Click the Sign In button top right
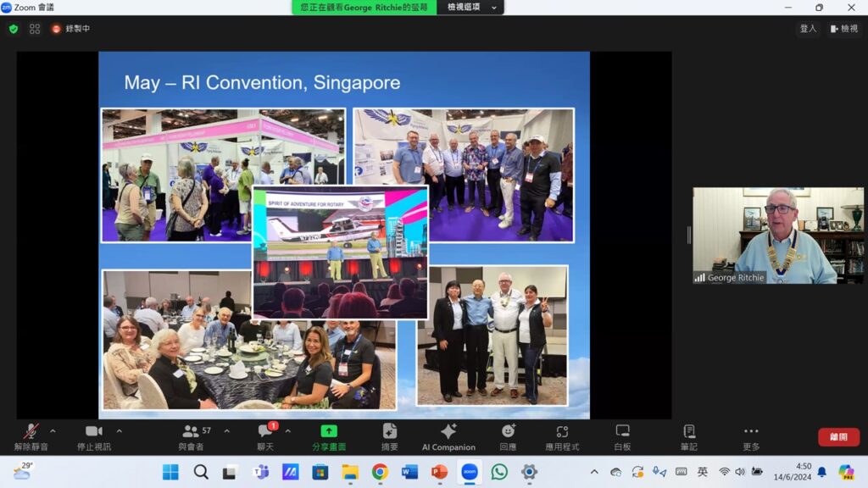 click(x=808, y=29)
